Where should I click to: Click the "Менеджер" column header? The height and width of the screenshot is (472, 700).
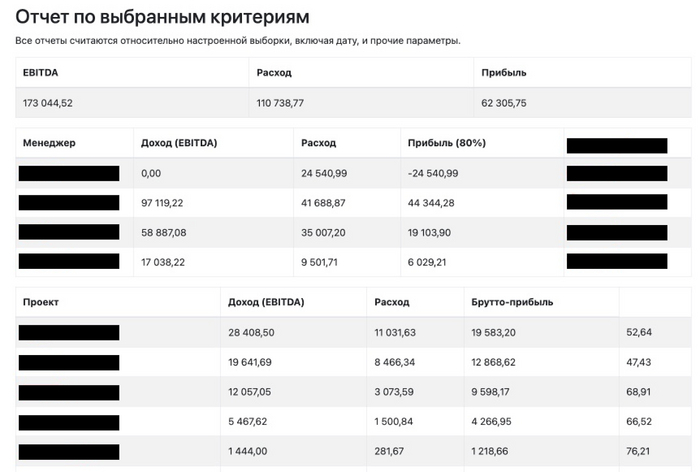49,143
